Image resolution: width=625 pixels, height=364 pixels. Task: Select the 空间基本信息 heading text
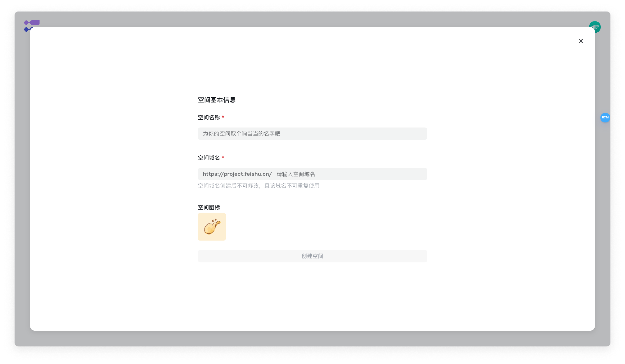pyautogui.click(x=217, y=100)
